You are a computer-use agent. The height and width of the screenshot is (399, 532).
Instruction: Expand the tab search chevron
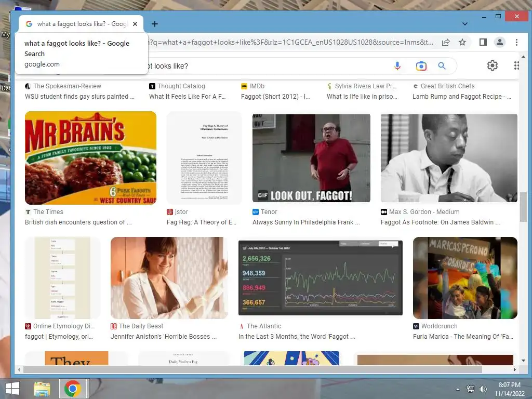465,24
